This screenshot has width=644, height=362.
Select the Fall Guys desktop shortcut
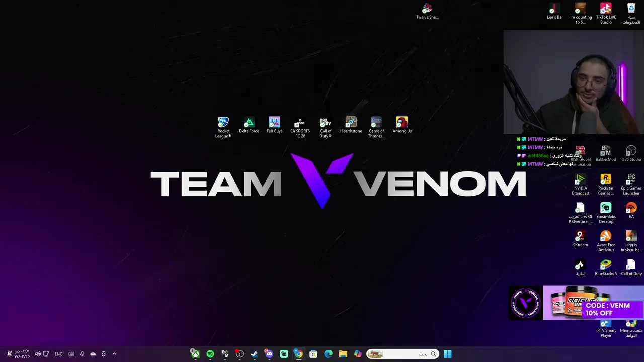274,125
